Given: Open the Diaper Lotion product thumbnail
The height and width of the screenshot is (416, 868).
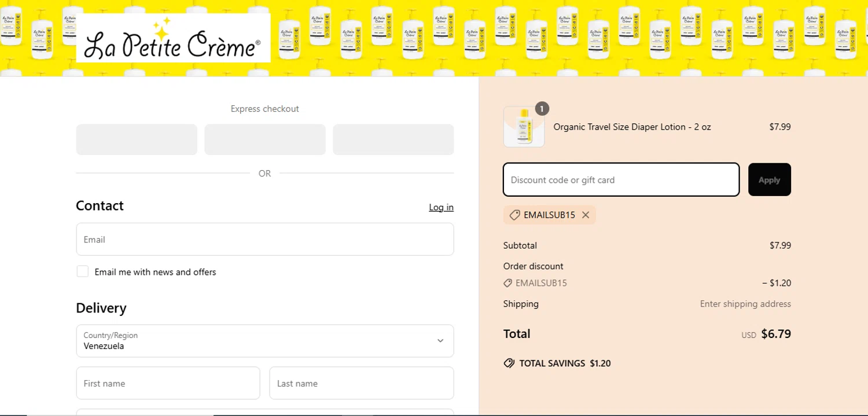Looking at the screenshot, I should tap(524, 127).
